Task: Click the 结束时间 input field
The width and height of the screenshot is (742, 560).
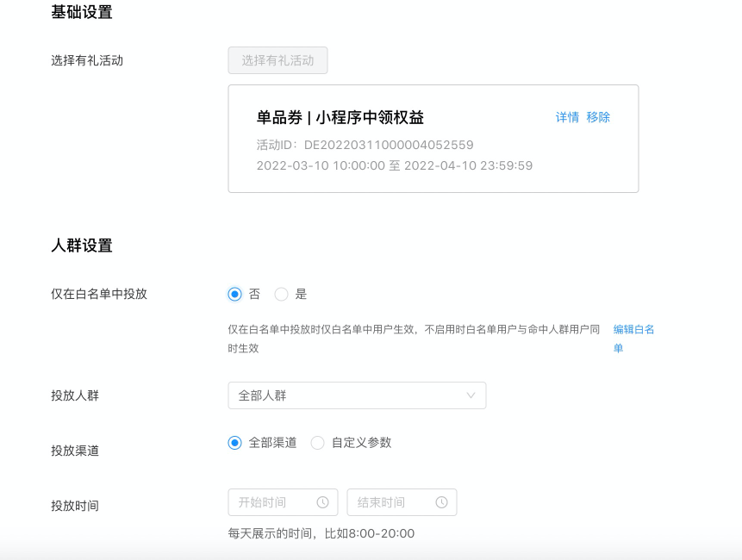Action: click(402, 502)
